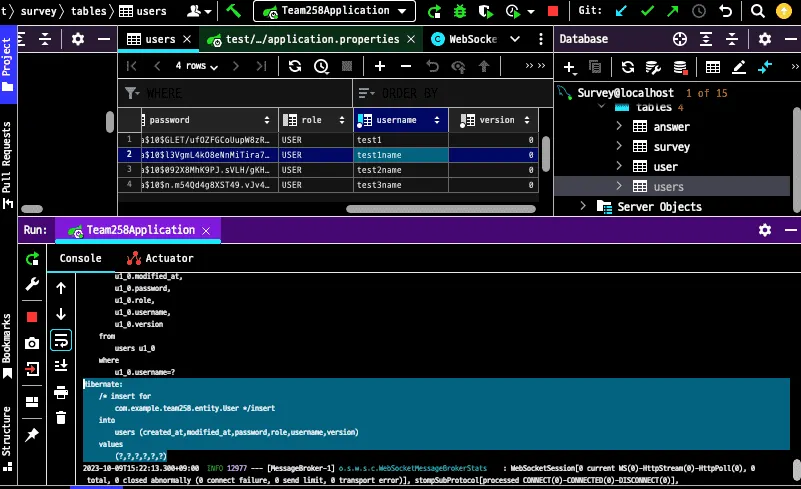Take thread dump with camera icon
Viewport: 801px width, 489px height.
click(x=32, y=343)
